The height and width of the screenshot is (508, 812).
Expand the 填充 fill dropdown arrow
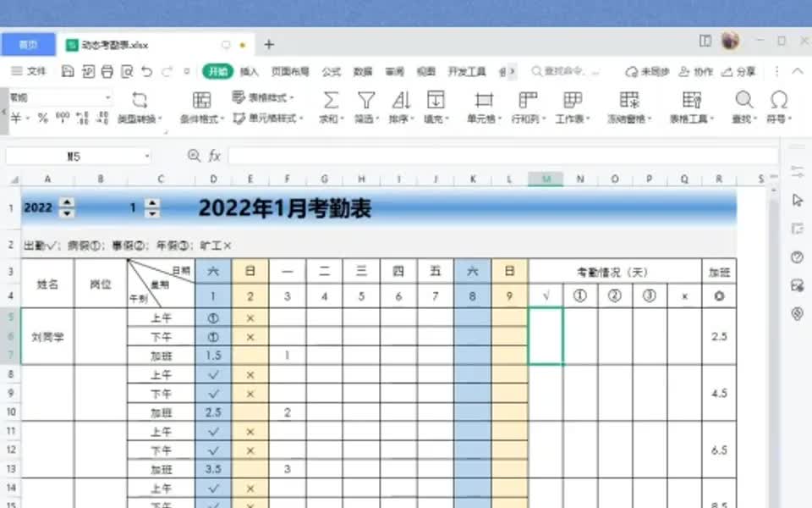pyautogui.click(x=448, y=119)
